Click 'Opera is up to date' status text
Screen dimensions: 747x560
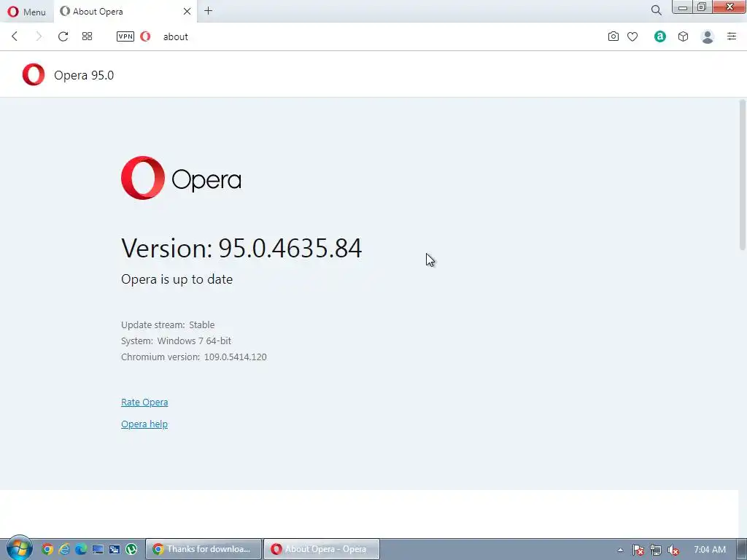pyautogui.click(x=177, y=279)
